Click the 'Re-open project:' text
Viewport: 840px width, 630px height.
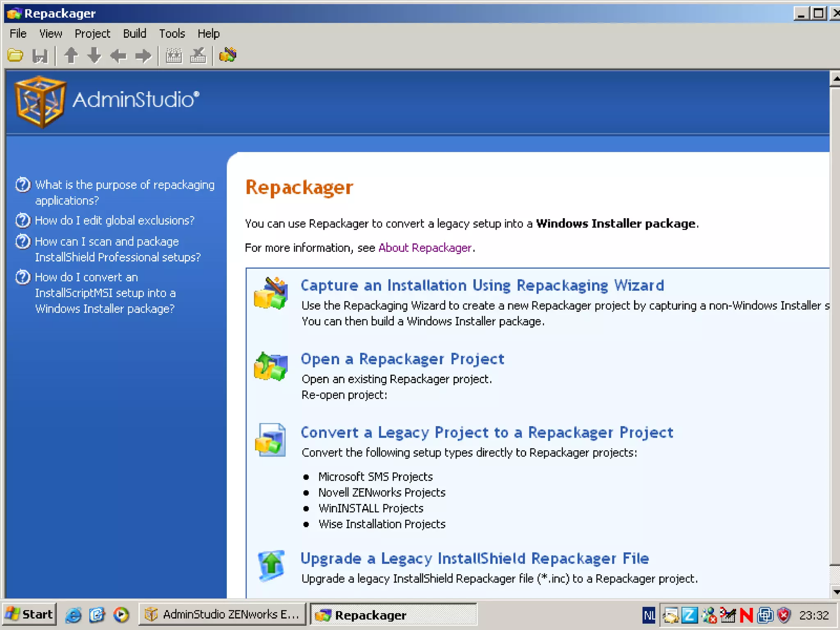(345, 395)
